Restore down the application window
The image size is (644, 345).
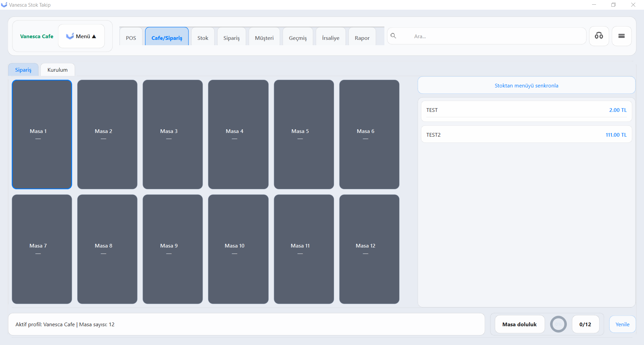613,5
